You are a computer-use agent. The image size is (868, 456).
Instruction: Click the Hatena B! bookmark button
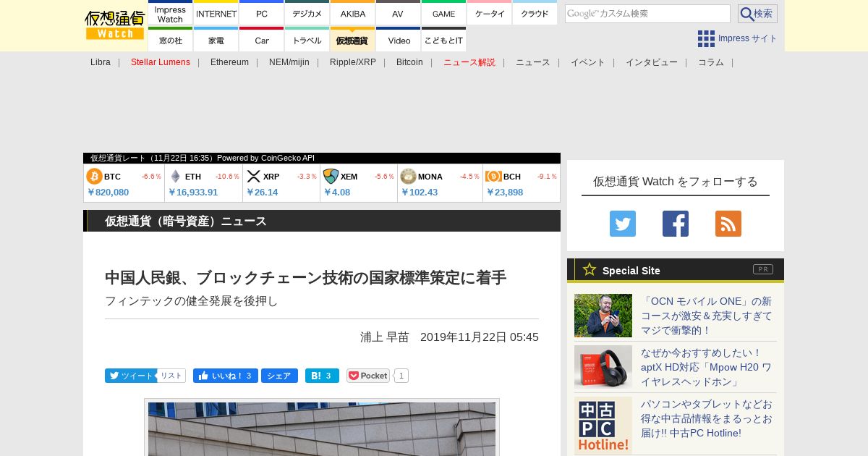pos(322,376)
